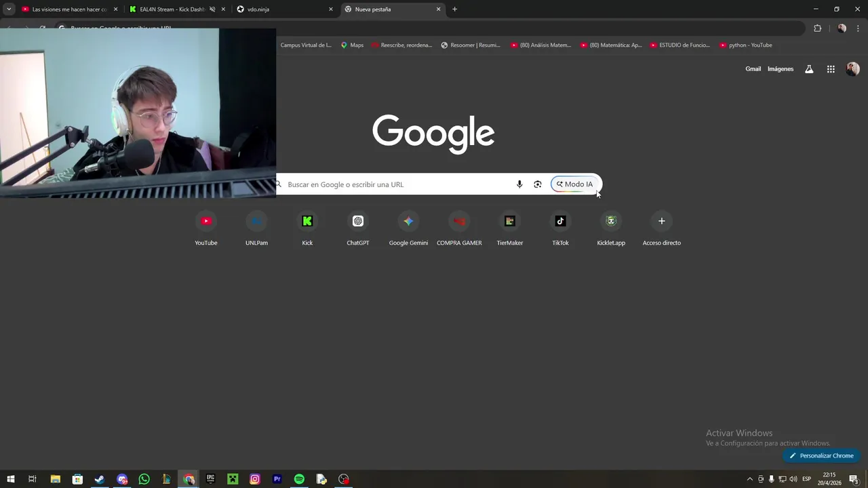Image resolution: width=868 pixels, height=488 pixels.
Task: Open the 'Reescribe, reordena' bookmark
Action: [401, 45]
